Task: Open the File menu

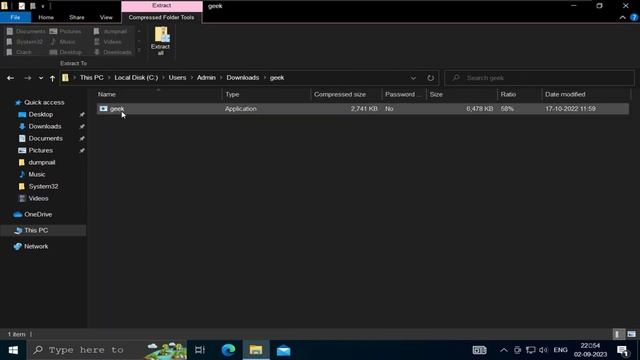Action: (x=16, y=18)
